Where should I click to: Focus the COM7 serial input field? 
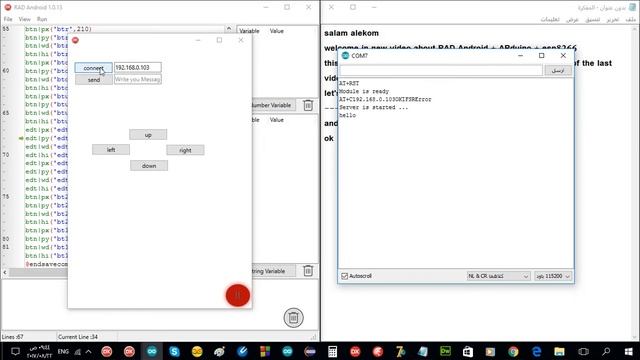pos(441,70)
